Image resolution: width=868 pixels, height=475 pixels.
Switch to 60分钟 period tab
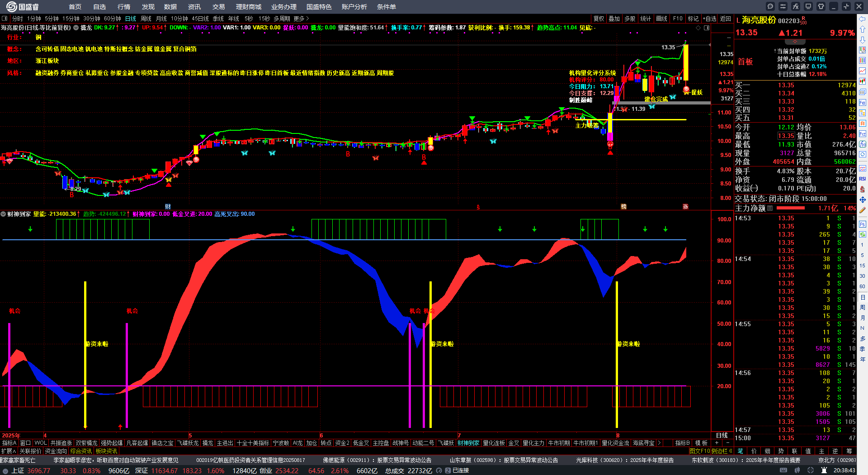pyautogui.click(x=113, y=19)
